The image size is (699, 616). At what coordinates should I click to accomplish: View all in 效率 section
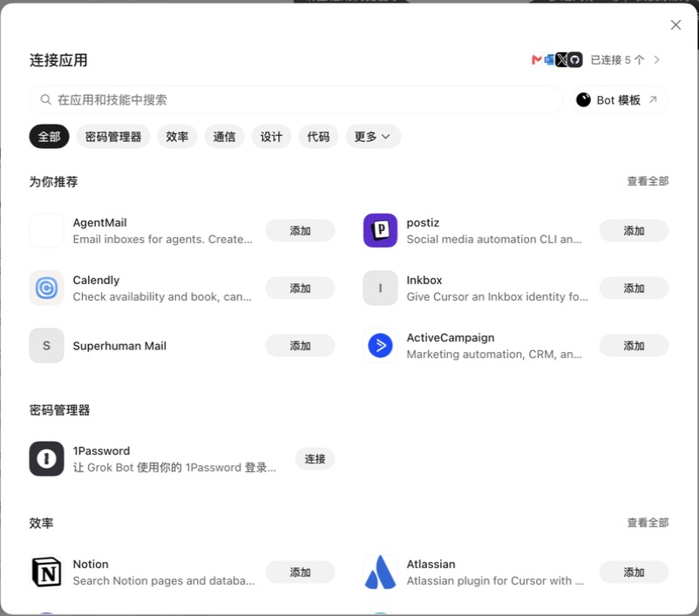click(x=648, y=523)
